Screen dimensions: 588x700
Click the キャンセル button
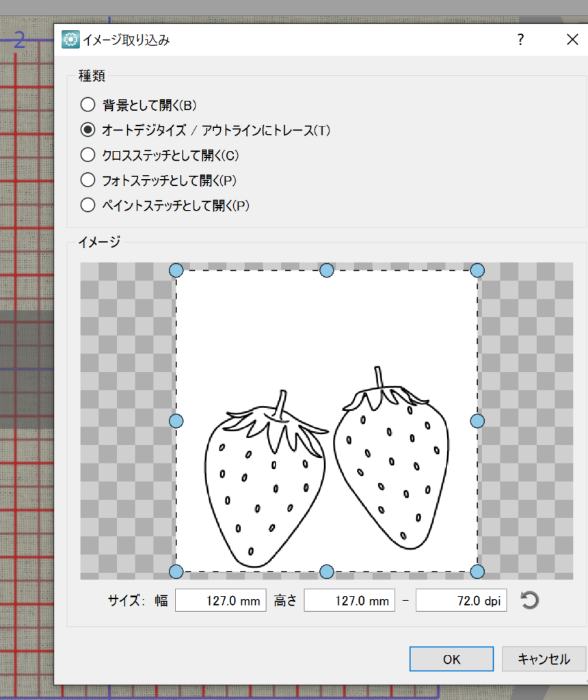(x=544, y=659)
